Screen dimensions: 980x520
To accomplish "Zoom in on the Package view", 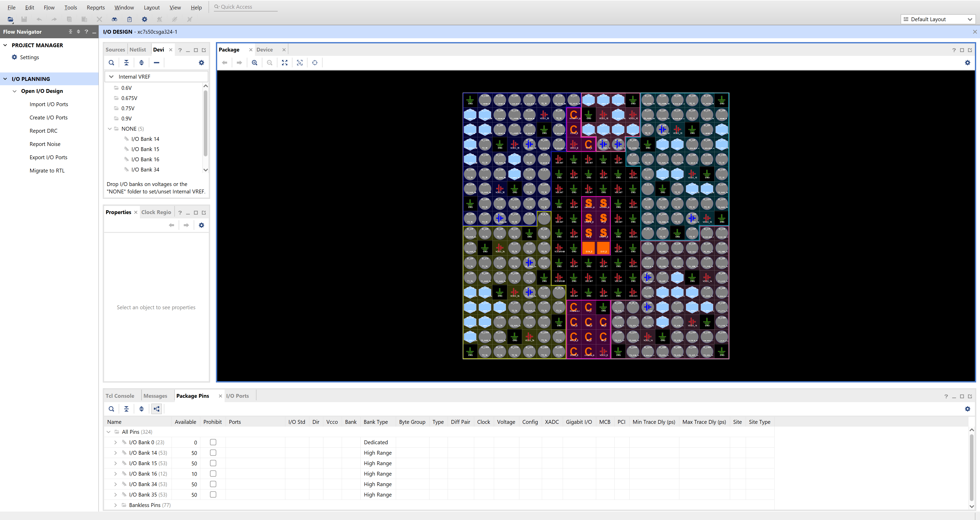I will pos(254,63).
